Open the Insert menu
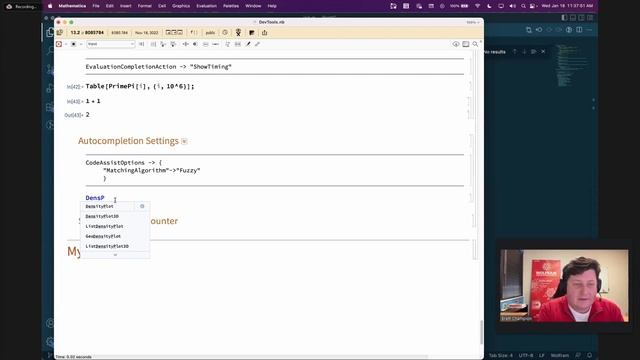640x360 pixels. tap(126, 6)
